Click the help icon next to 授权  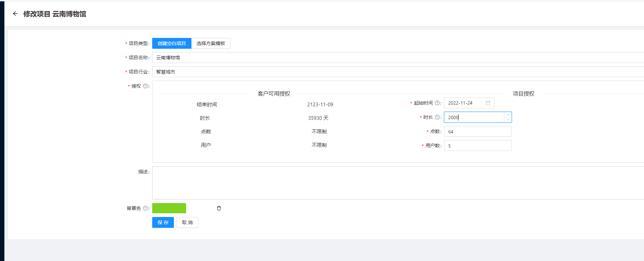click(145, 86)
